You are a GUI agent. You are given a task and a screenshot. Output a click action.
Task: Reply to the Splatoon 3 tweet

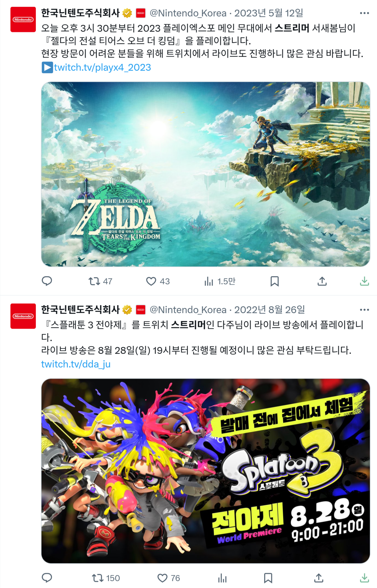click(47, 578)
